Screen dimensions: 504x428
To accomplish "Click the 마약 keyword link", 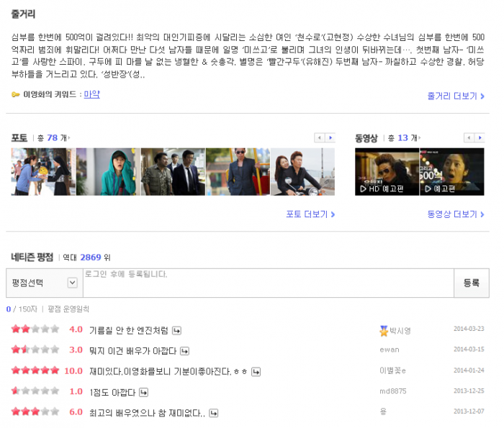I will click(x=91, y=94).
